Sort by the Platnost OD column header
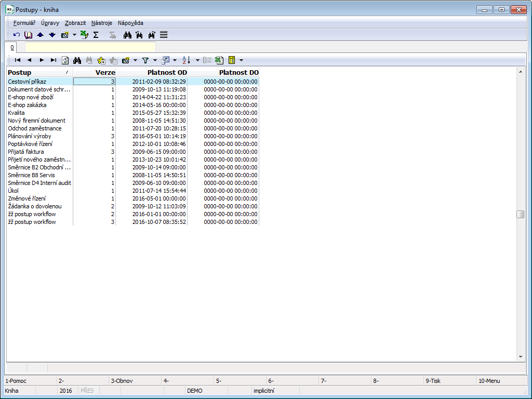532x399 pixels. pyautogui.click(x=152, y=72)
